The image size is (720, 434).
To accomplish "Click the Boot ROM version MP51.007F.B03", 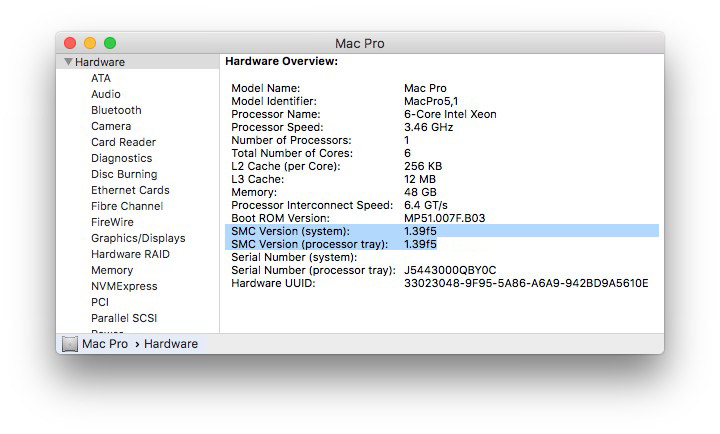I will click(444, 218).
